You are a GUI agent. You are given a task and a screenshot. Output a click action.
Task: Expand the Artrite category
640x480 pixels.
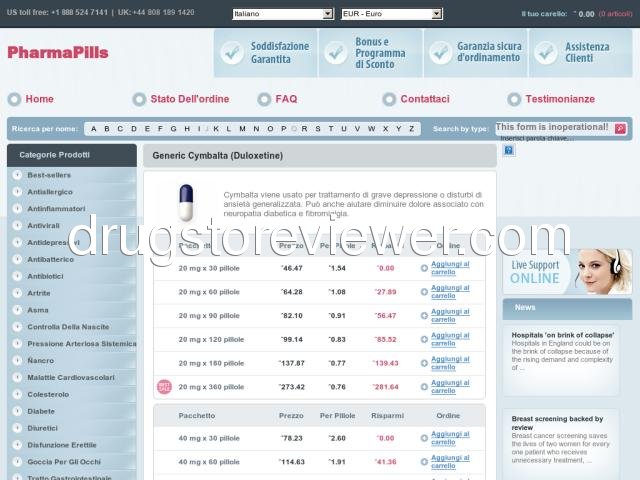pos(39,293)
